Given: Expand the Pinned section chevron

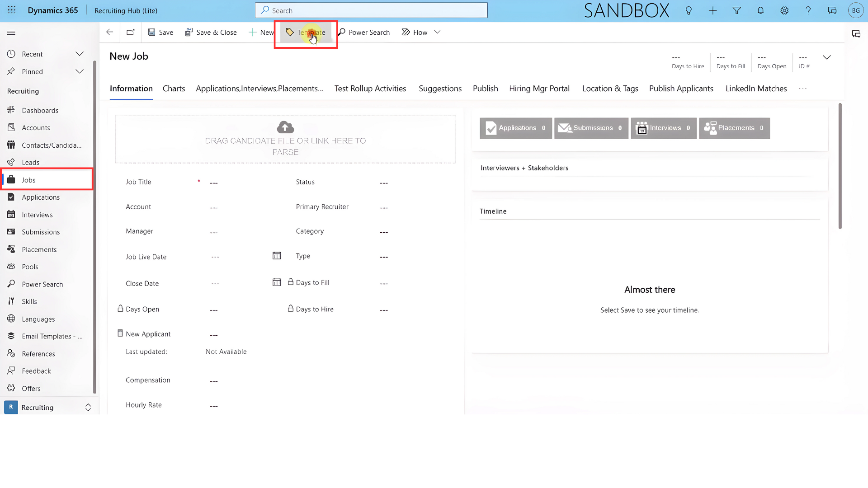Looking at the screenshot, I should pos(80,71).
